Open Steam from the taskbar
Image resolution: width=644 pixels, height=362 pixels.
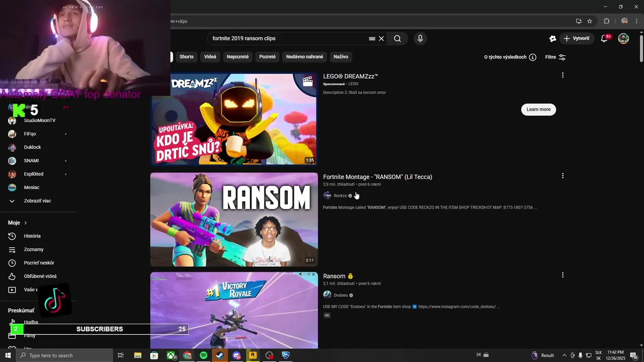pyautogui.click(x=220, y=355)
